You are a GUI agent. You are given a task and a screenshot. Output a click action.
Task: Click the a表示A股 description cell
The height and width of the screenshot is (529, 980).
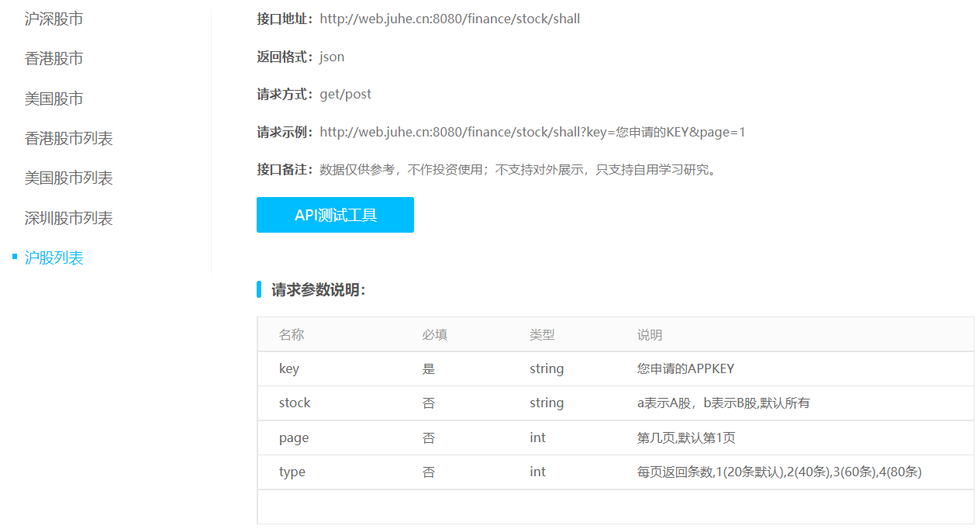click(x=723, y=403)
